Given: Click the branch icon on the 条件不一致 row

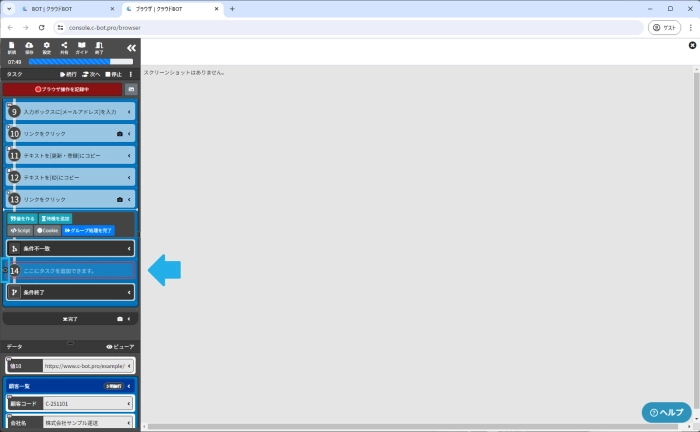Looking at the screenshot, I should click(x=14, y=249).
